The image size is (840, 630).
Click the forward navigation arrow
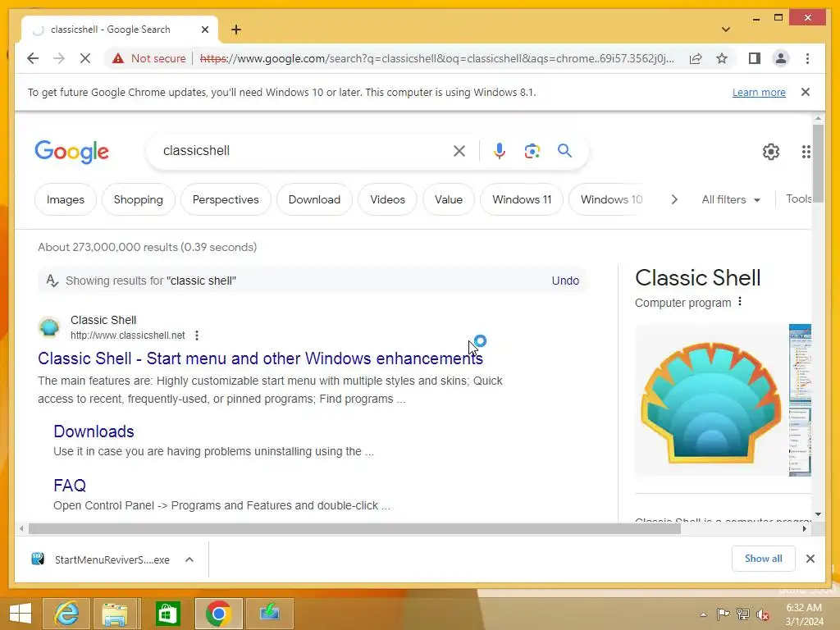(x=59, y=58)
